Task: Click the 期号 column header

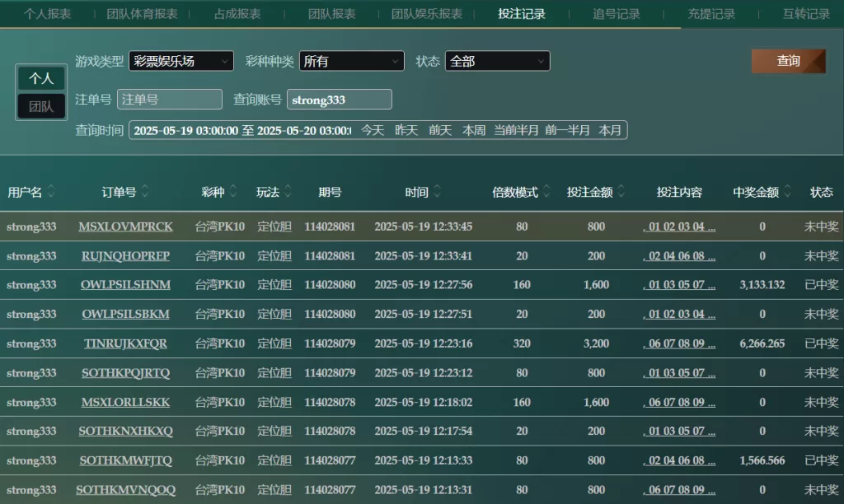Action: [x=330, y=192]
